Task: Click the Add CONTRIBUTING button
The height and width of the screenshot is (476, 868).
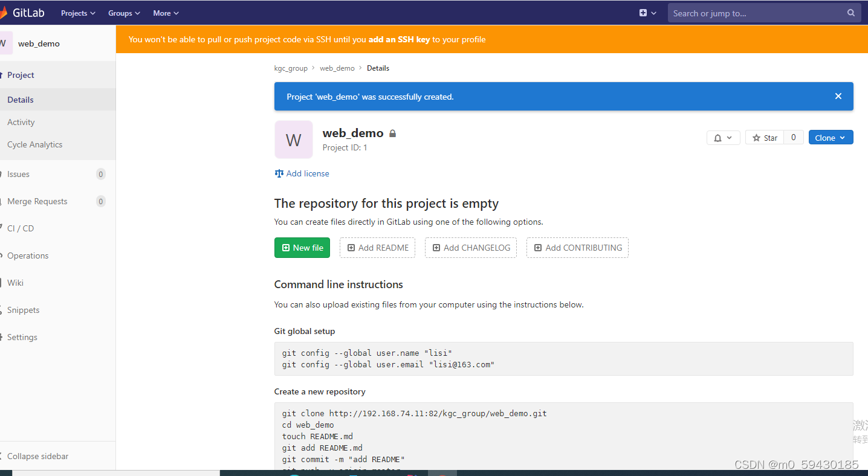Action: 577,248
